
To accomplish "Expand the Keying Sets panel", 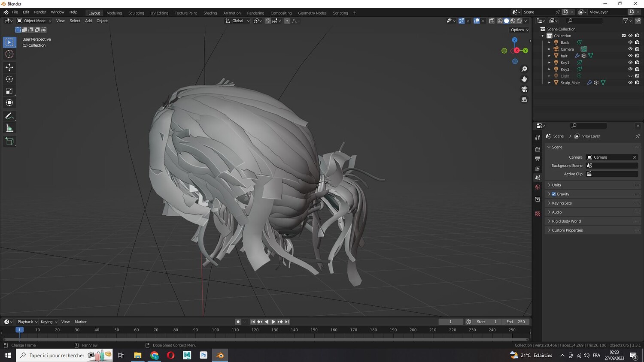I will pos(592,203).
